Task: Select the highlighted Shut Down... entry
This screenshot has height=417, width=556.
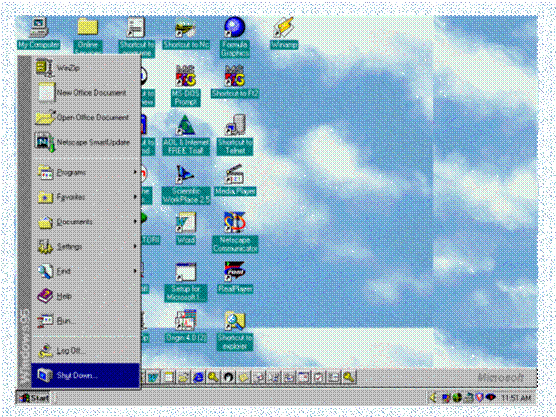Action: [85, 375]
